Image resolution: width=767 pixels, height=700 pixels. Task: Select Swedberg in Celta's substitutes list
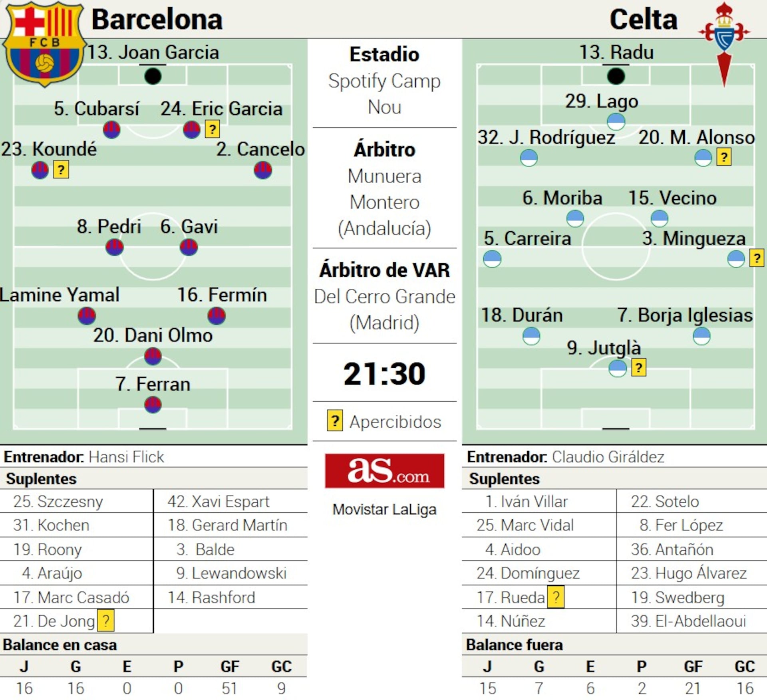coord(678,597)
